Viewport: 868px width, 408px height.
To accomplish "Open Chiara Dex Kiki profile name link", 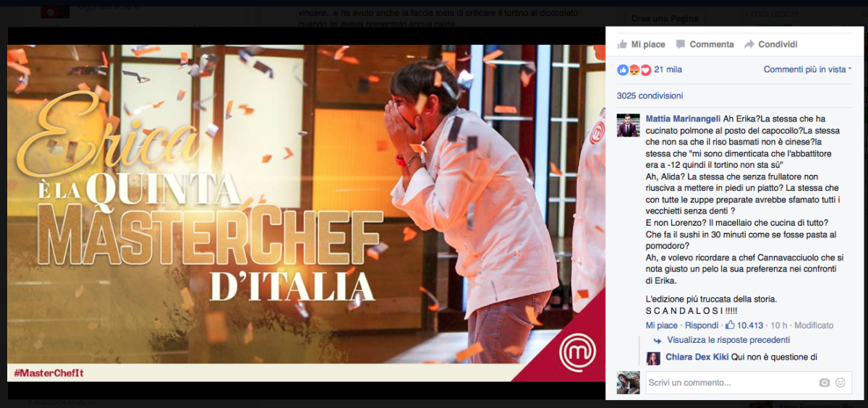I will point(697,357).
